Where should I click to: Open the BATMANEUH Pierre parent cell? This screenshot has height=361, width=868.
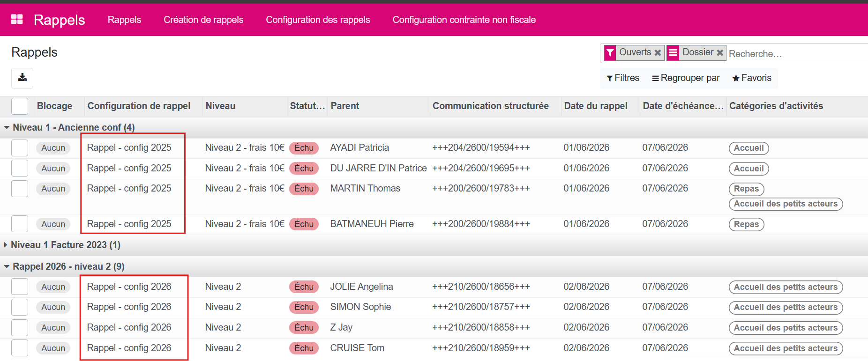[x=372, y=224]
